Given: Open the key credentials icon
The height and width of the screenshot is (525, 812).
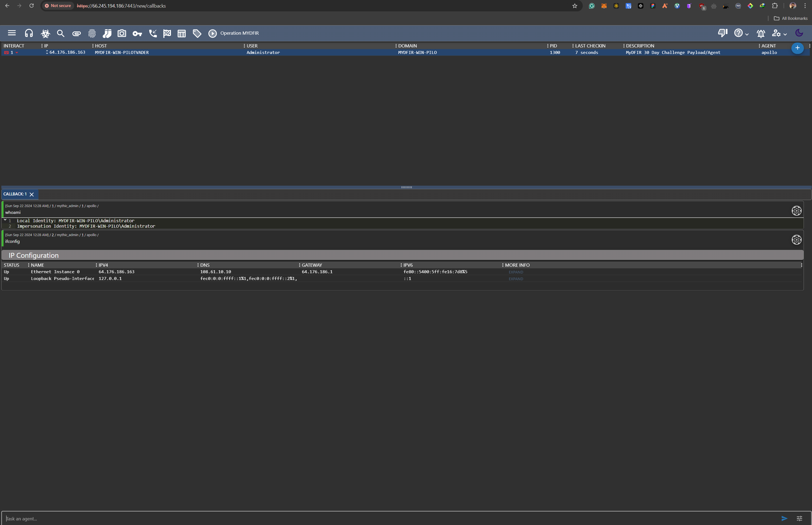Looking at the screenshot, I should 137,33.
